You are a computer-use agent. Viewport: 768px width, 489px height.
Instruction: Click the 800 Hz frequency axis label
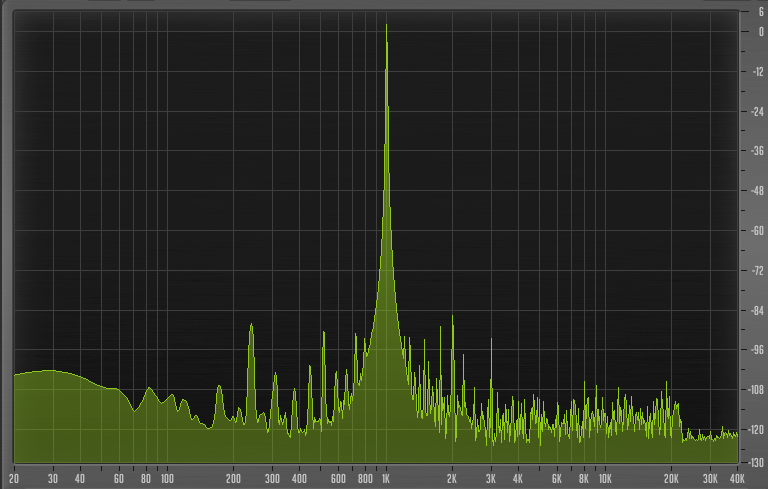click(x=365, y=479)
